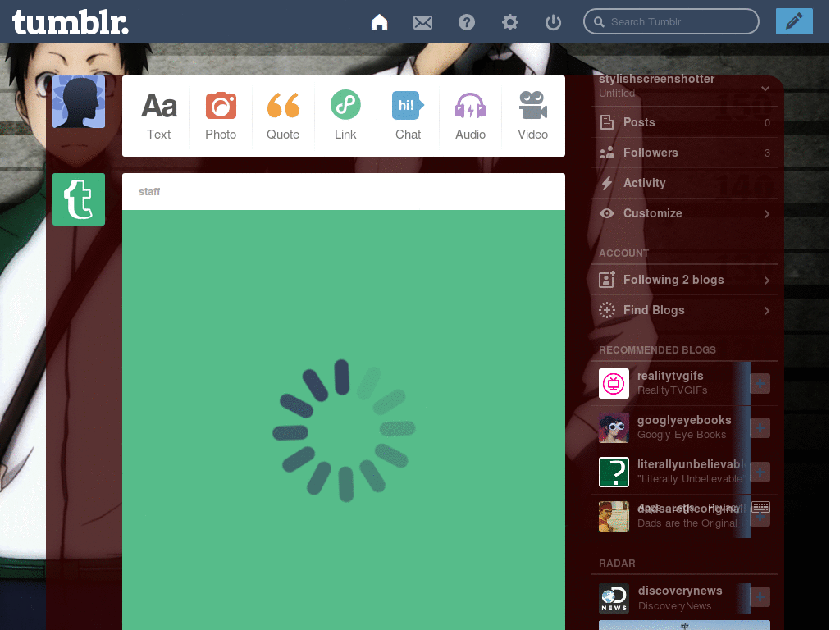This screenshot has height=630, width=840.
Task: Open stylishscreenshotter blog name
Action: click(657, 79)
